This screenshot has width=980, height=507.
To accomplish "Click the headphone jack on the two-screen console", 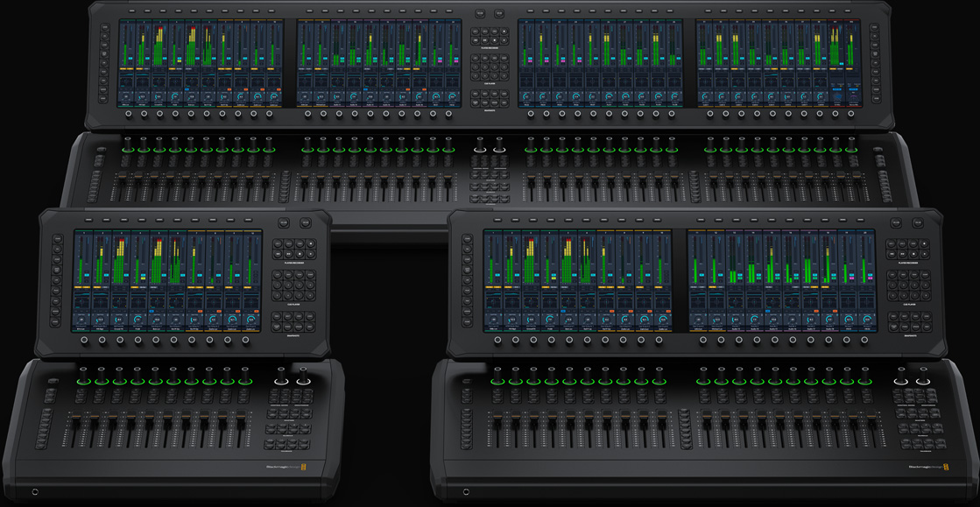I will tap(466, 492).
